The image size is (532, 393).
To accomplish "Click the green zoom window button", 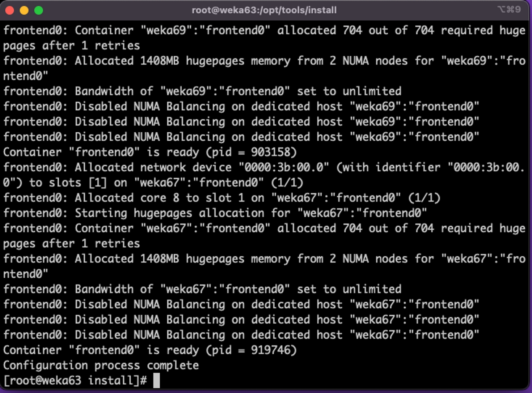I will [x=39, y=10].
